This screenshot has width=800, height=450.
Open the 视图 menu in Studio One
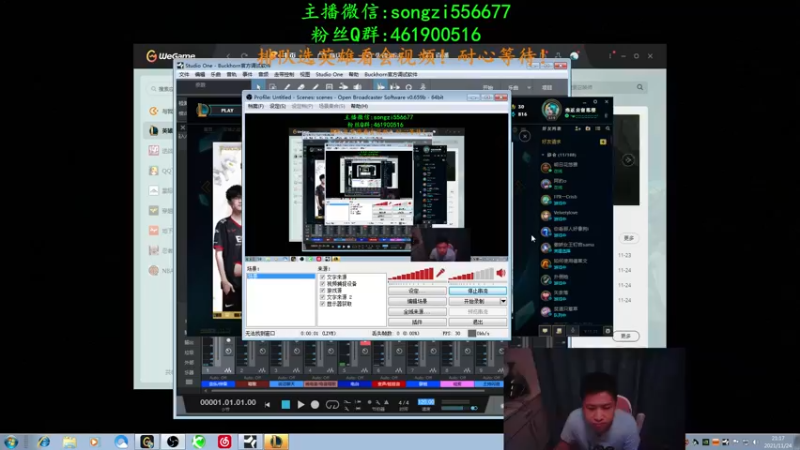(305, 74)
